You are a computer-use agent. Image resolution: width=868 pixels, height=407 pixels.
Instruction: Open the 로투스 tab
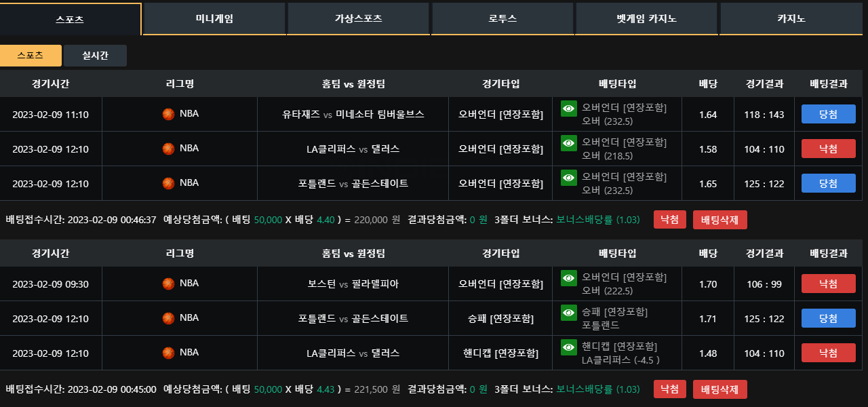502,19
